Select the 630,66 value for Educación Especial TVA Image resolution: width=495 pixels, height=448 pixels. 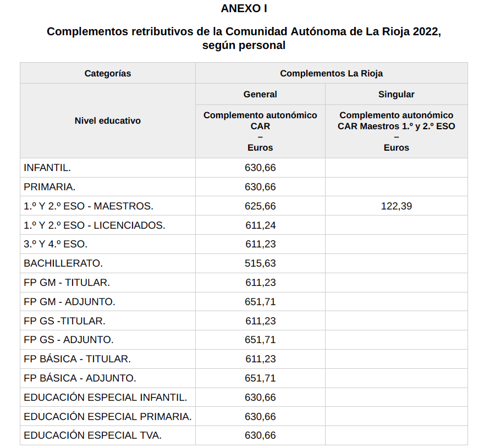click(260, 435)
